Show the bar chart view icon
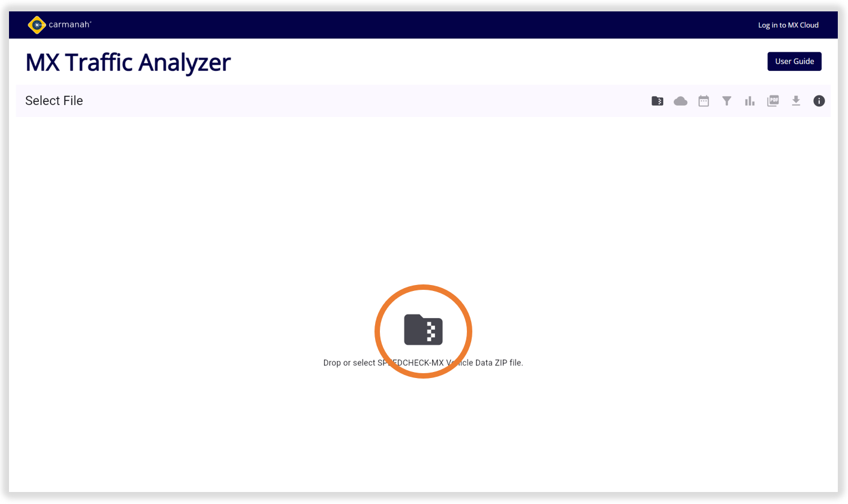The width and height of the screenshot is (848, 504). (x=750, y=101)
